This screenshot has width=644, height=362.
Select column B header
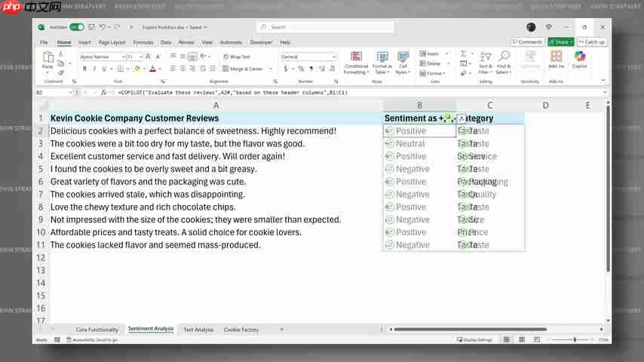(x=419, y=106)
